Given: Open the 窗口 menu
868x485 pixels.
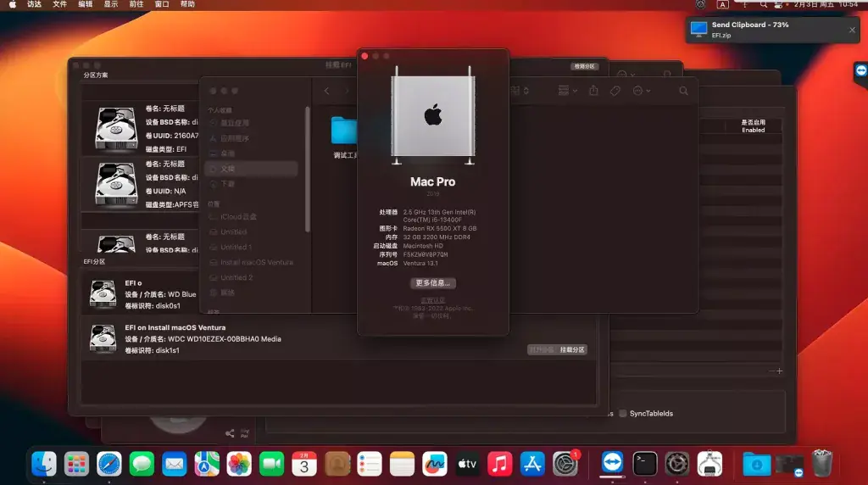Looking at the screenshot, I should (162, 4).
